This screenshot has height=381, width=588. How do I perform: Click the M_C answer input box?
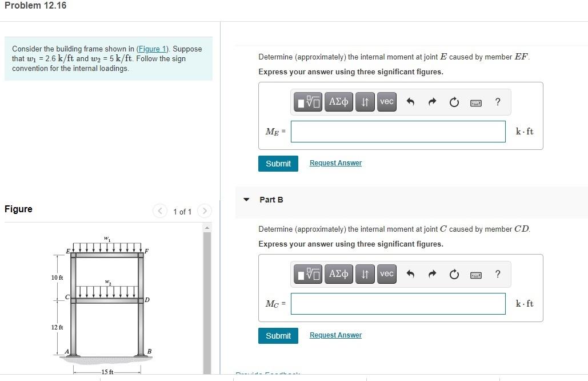(398, 303)
